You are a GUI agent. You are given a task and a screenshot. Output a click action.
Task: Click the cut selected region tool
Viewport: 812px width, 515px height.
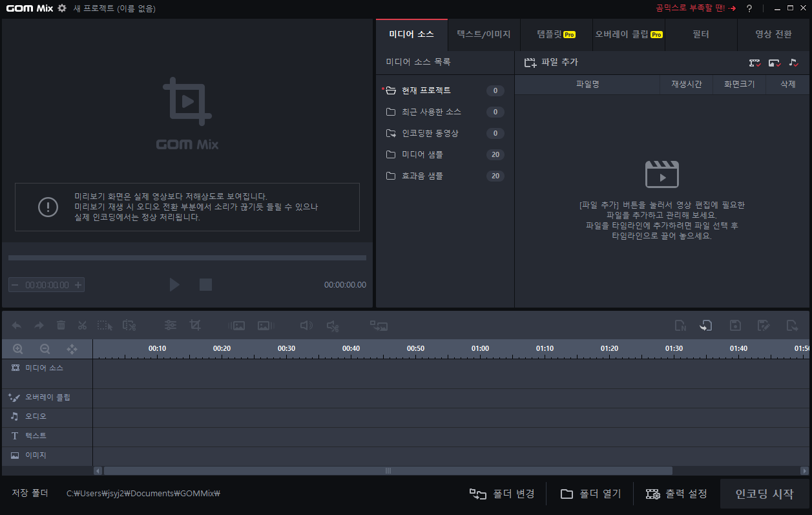point(129,326)
